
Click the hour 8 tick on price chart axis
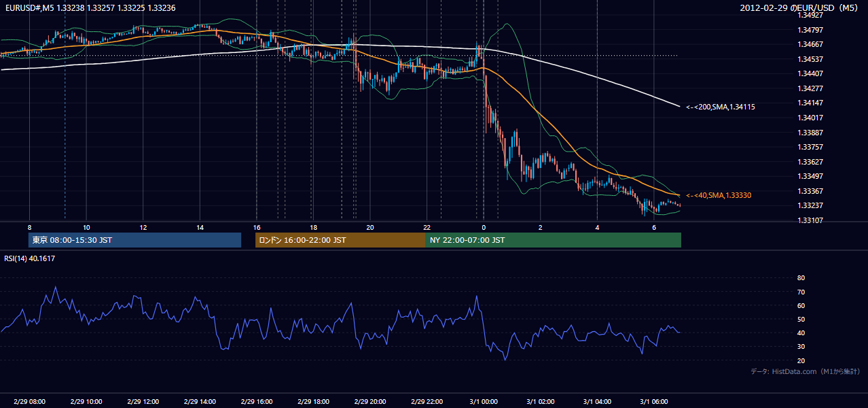[29, 226]
